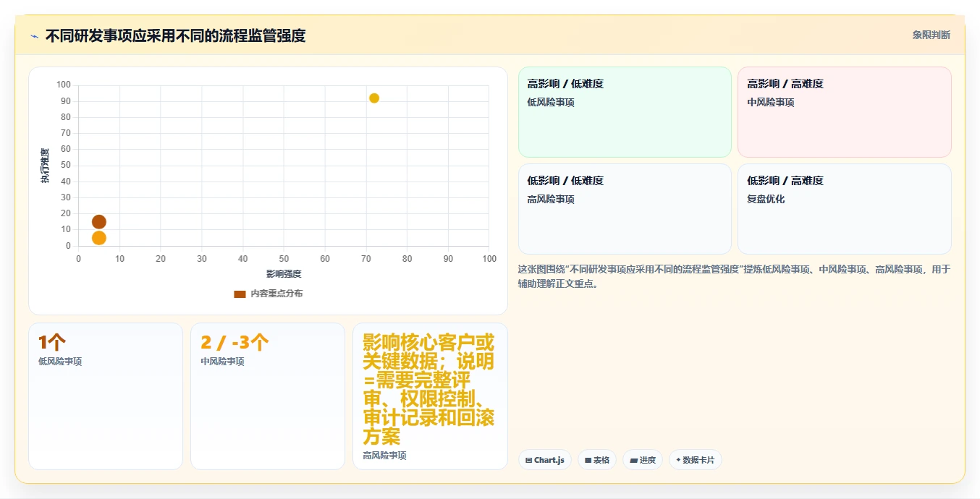Select the 高影响 / 低难度 quadrant card

(x=625, y=112)
